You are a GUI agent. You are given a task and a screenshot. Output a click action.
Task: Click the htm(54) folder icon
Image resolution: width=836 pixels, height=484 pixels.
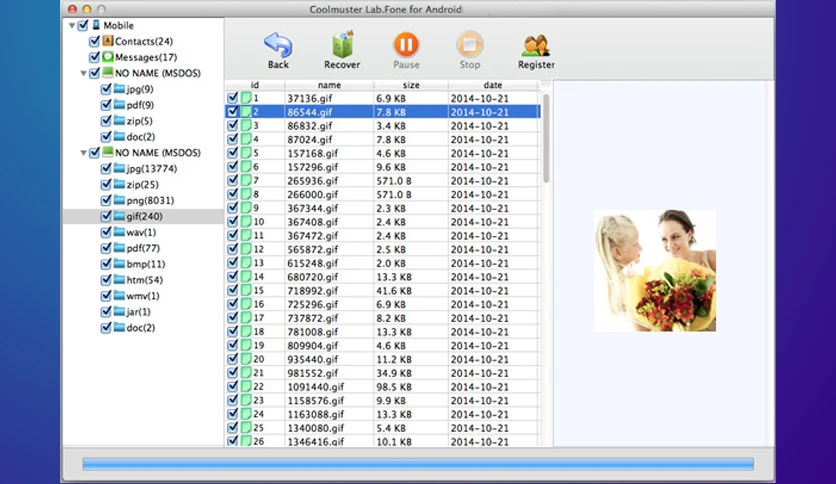coord(119,279)
